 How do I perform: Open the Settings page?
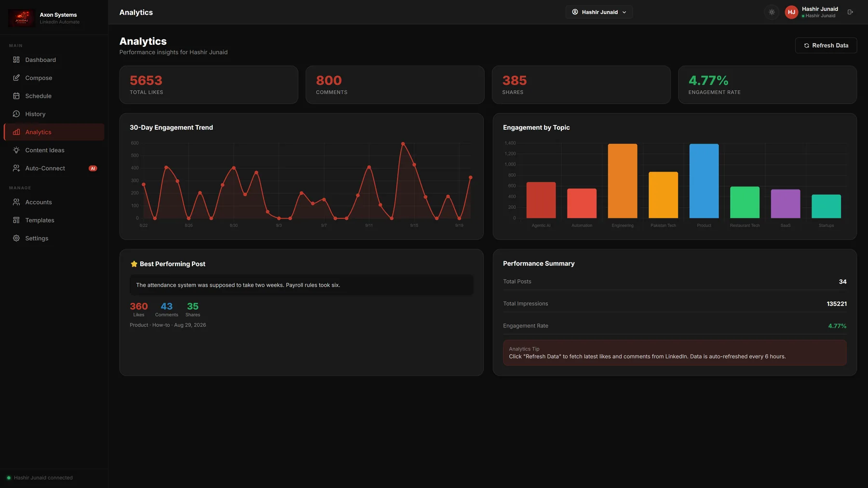tap(54, 238)
